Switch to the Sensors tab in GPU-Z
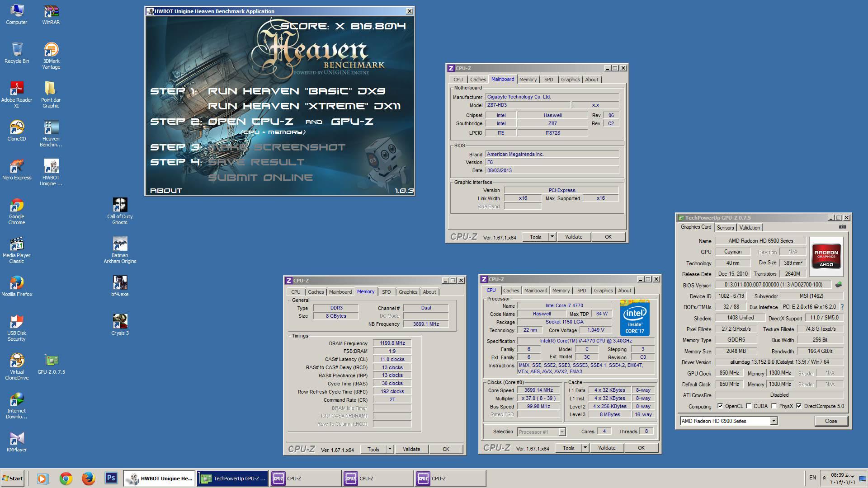868x488 pixels. pos(725,228)
